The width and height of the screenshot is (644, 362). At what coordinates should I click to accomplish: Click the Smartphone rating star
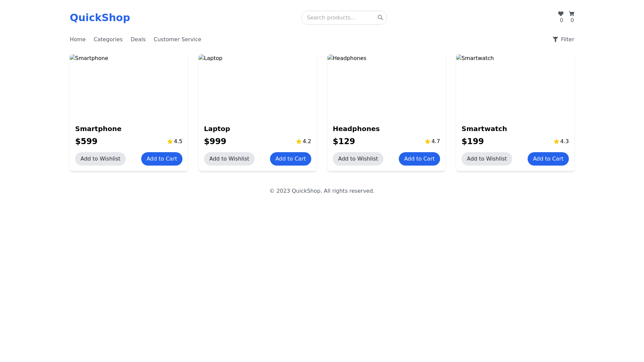[170, 141]
